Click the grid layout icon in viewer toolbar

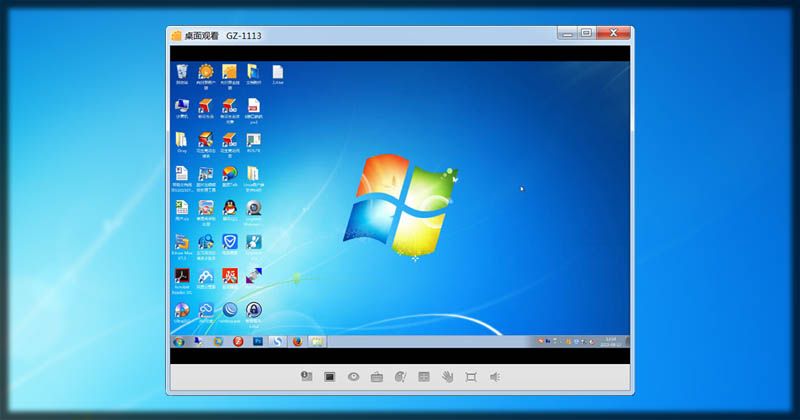pyautogui.click(x=423, y=377)
